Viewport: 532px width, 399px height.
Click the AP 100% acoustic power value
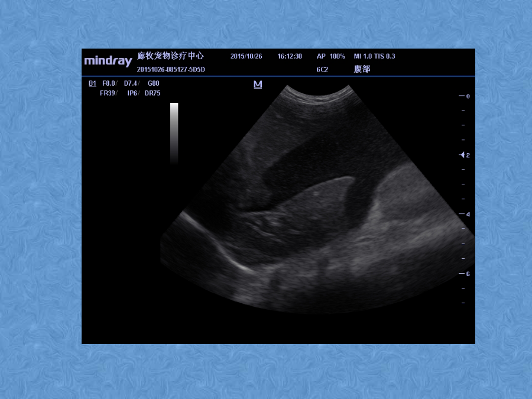(330, 56)
